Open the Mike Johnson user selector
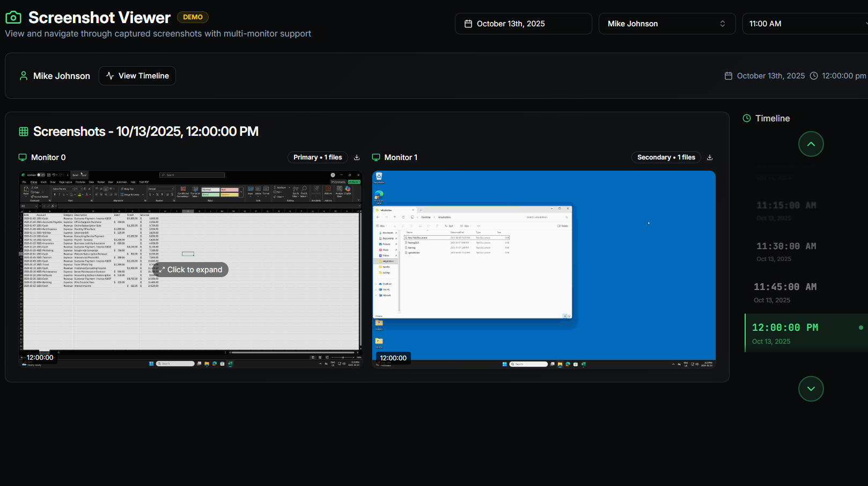This screenshot has width=868, height=486. pyautogui.click(x=667, y=23)
